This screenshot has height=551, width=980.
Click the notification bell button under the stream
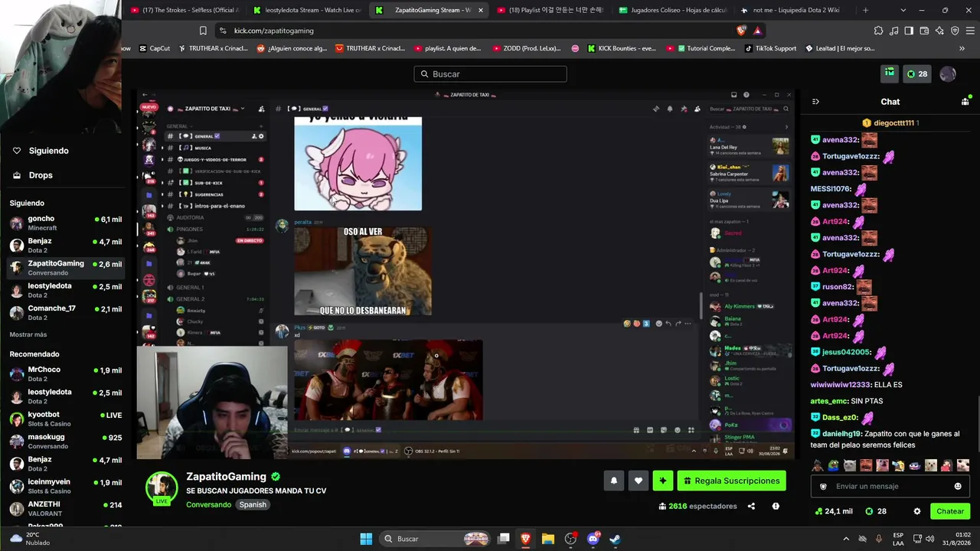click(x=613, y=481)
